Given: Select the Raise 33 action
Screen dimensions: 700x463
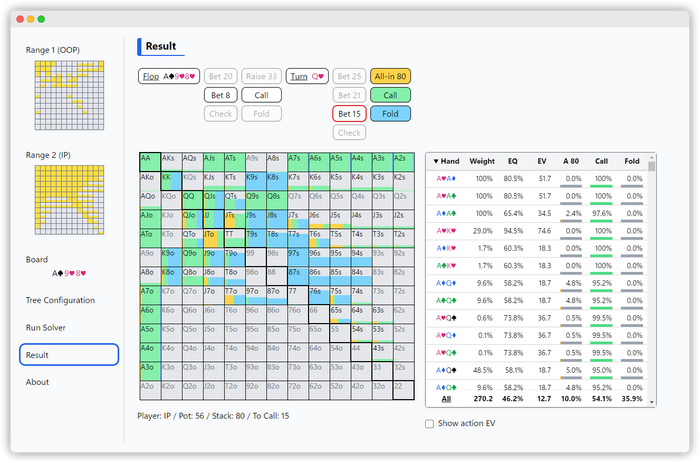Looking at the screenshot, I should (x=262, y=76).
